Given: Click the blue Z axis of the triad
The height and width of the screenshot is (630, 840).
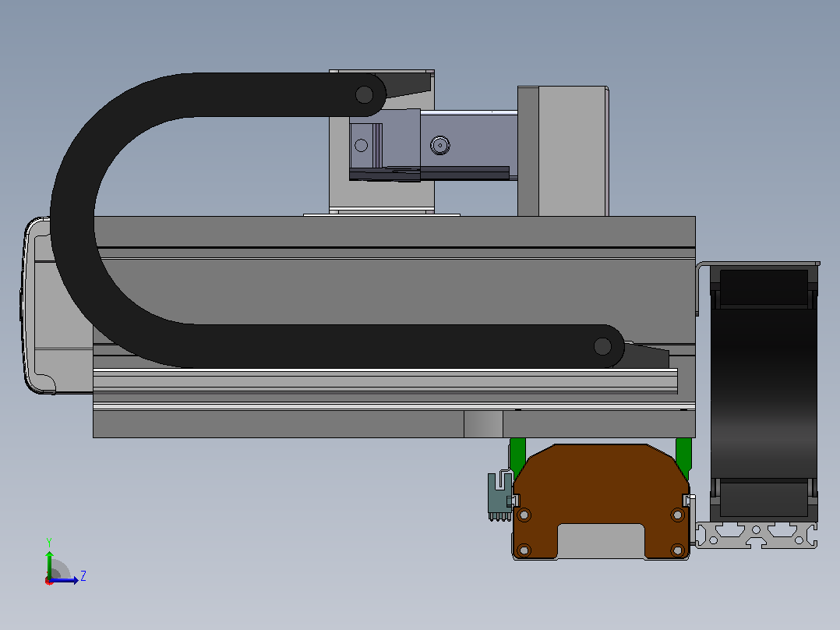Looking at the screenshot, I should [64, 580].
